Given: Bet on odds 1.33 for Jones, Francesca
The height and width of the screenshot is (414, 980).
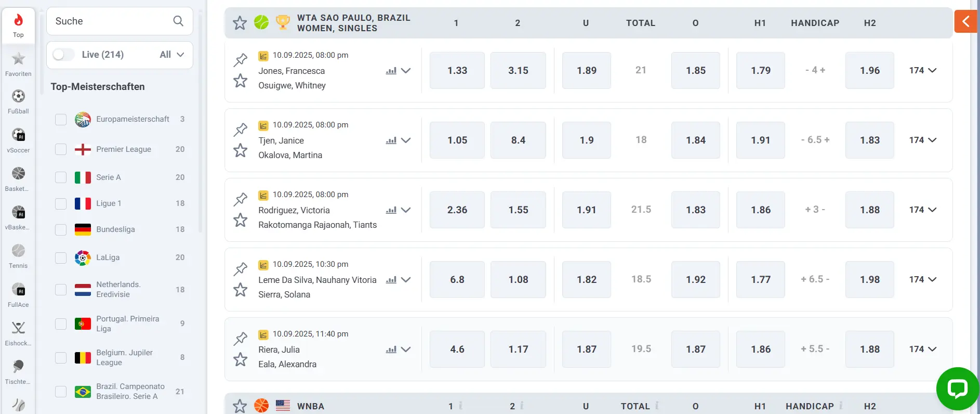Looking at the screenshot, I should [457, 70].
